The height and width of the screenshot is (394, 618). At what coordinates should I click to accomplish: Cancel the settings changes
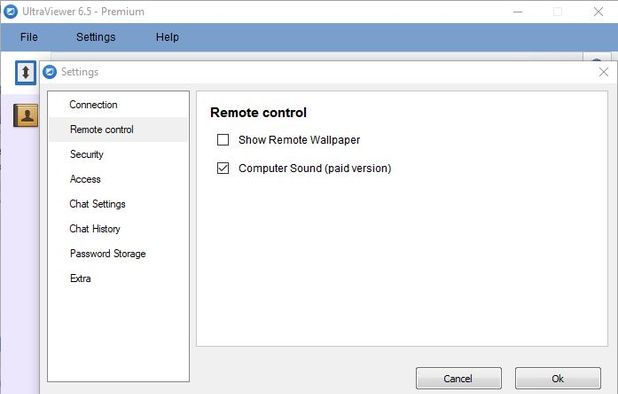(459, 379)
